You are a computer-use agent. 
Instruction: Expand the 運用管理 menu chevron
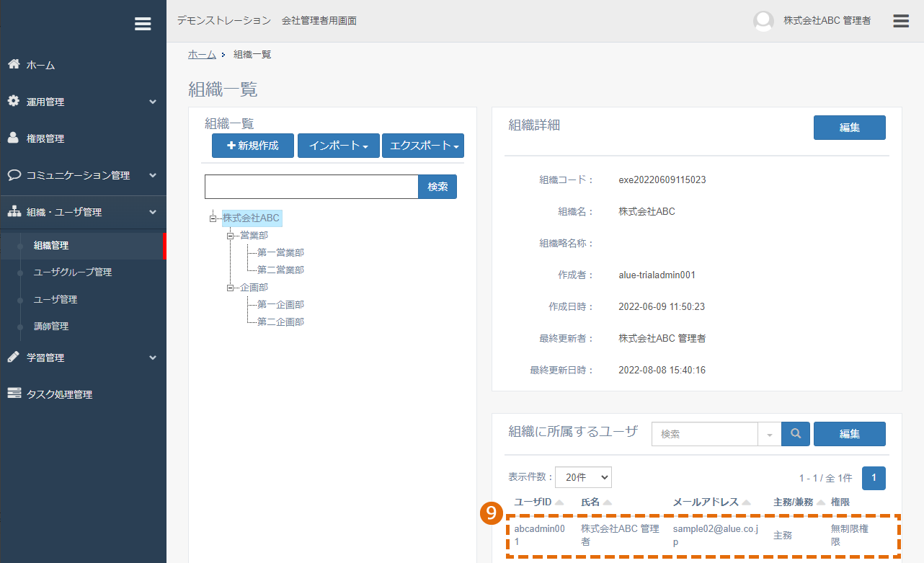pos(153,102)
